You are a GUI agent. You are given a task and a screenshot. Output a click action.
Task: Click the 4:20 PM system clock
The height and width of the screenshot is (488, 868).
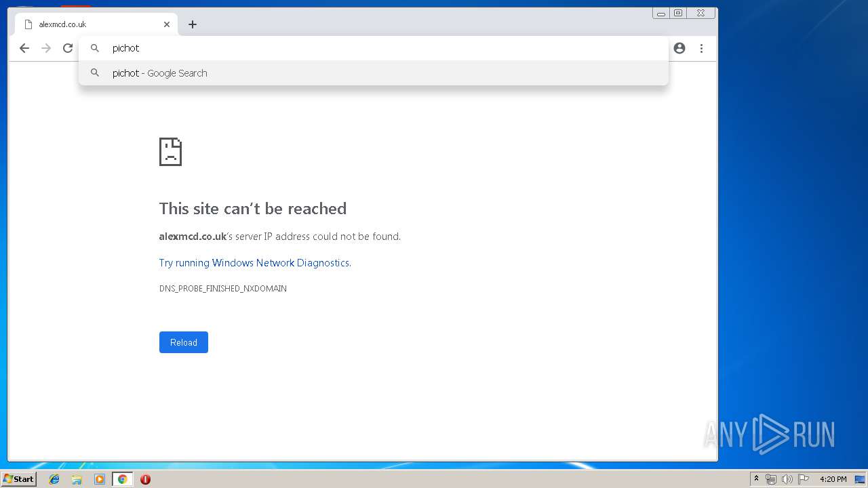pyautogui.click(x=833, y=479)
